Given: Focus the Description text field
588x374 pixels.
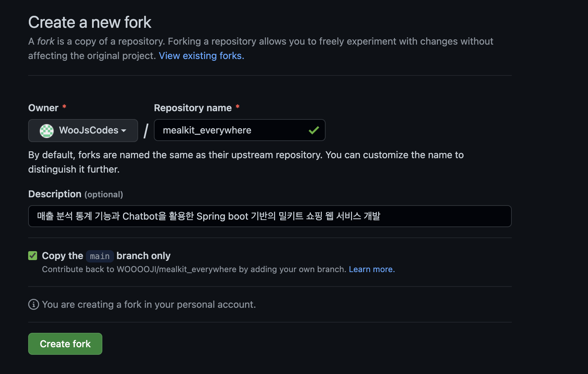Looking at the screenshot, I should [270, 216].
